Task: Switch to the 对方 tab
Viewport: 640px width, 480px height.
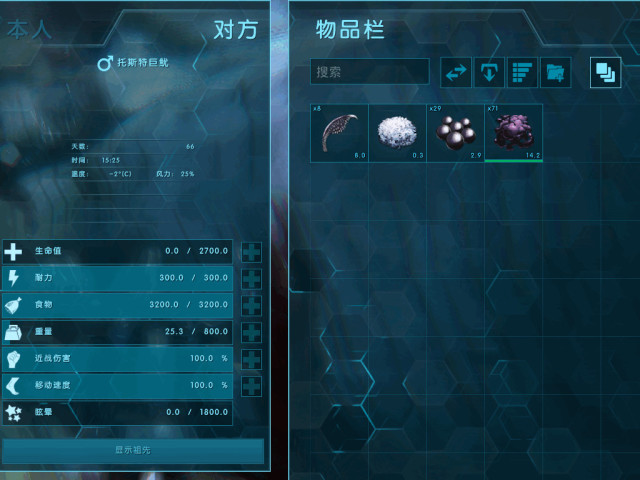Action: tap(236, 29)
